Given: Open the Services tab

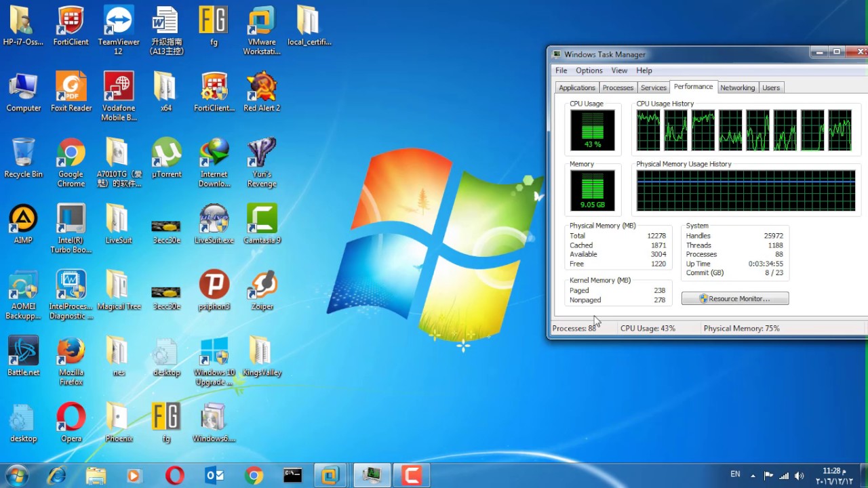Looking at the screenshot, I should [x=654, y=87].
